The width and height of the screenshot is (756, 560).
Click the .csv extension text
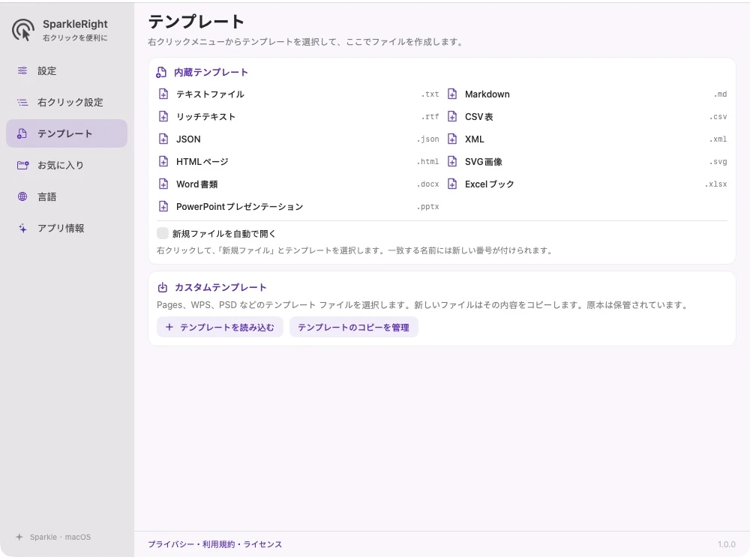(x=718, y=117)
